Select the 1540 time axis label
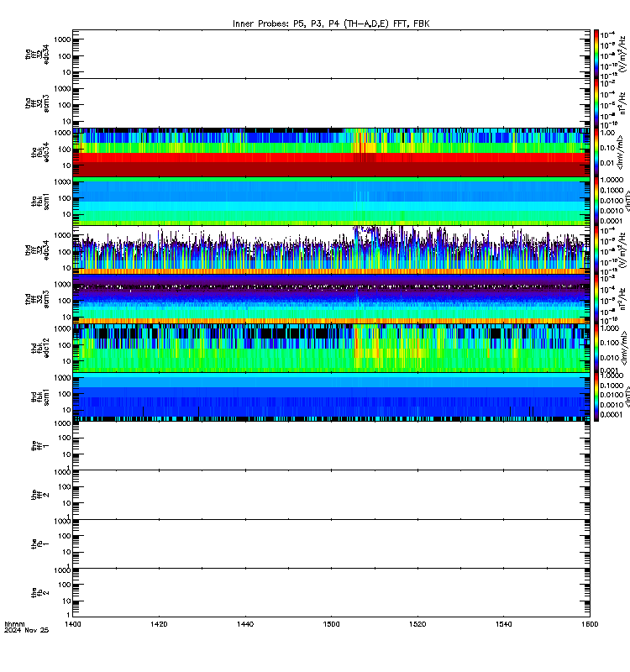The image size is (630, 672). coord(503,624)
